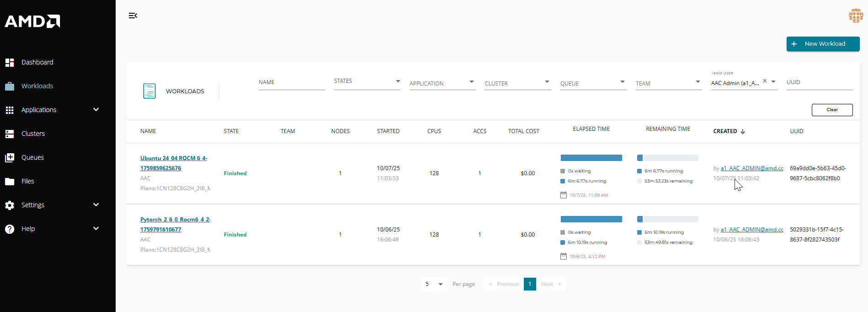The width and height of the screenshot is (868, 312).
Task: Click the Help question mark icon
Action: pos(10,229)
